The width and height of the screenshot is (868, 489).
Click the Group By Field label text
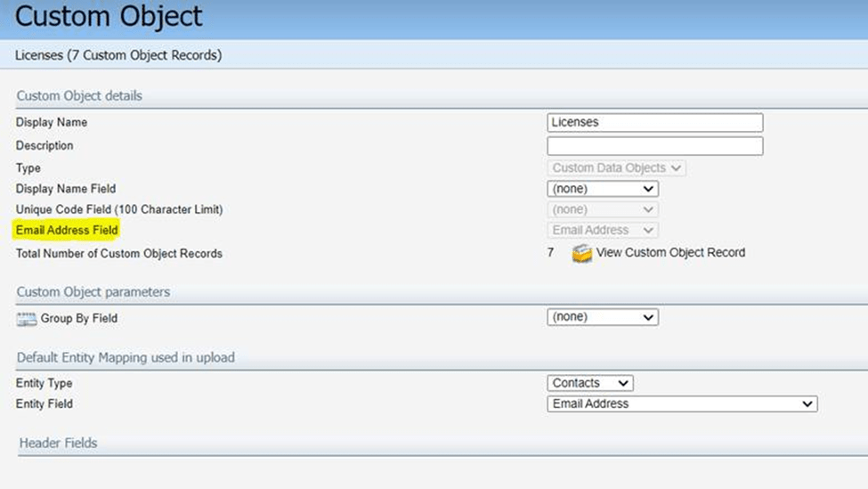coord(78,319)
